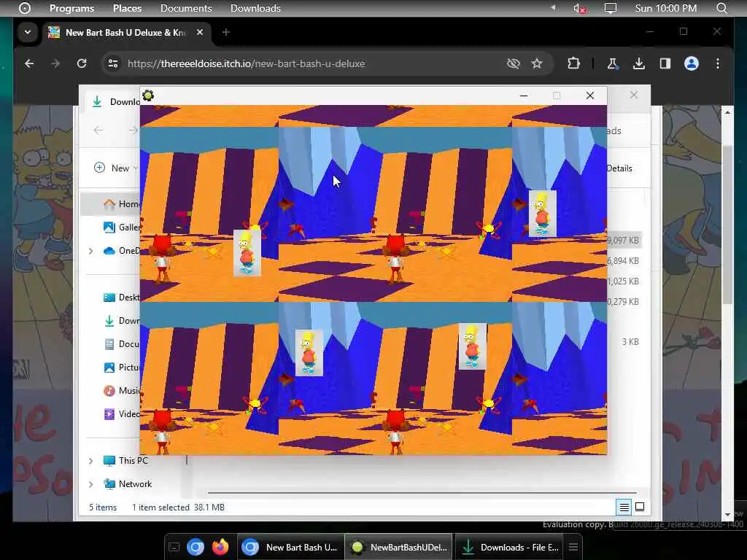Click Bart in the top-left game view
747x560 pixels.
(x=247, y=253)
